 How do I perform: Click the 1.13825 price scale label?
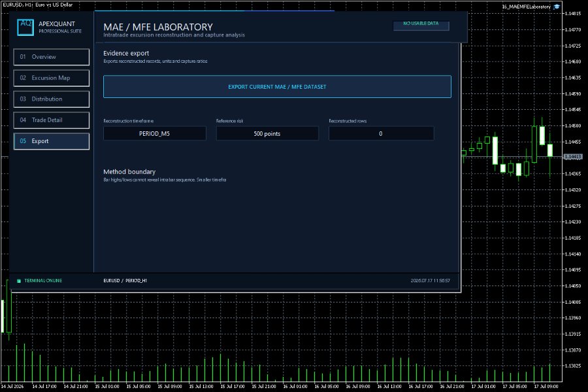click(572, 366)
